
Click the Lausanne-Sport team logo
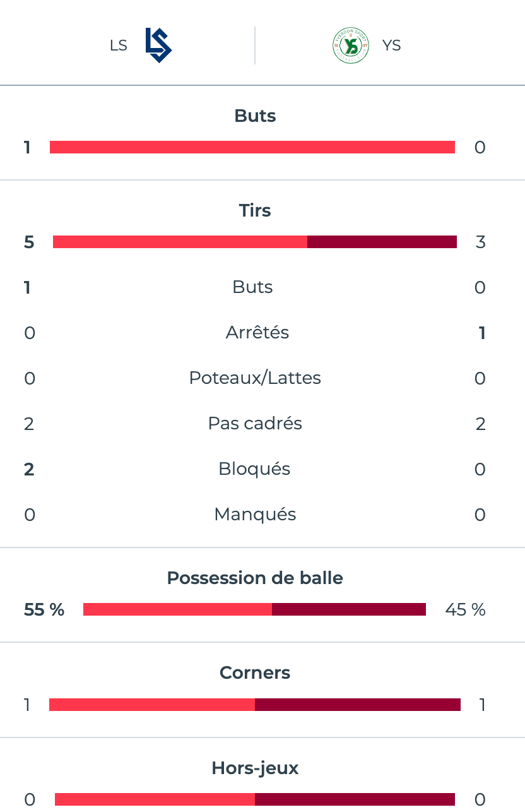158,45
